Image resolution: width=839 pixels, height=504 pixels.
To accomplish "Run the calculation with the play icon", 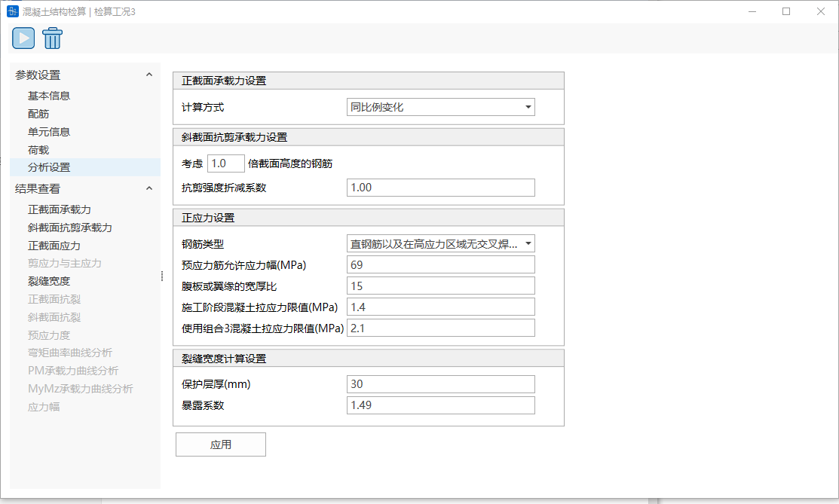I will 23,38.
